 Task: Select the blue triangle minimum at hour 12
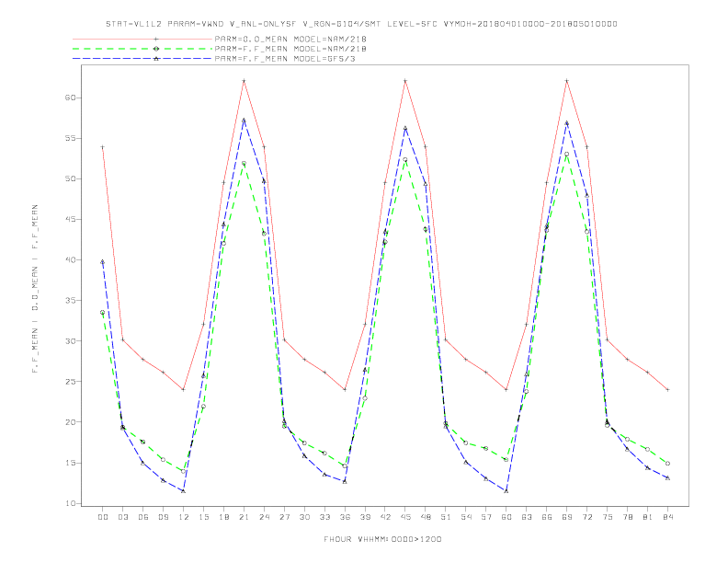[x=184, y=491]
